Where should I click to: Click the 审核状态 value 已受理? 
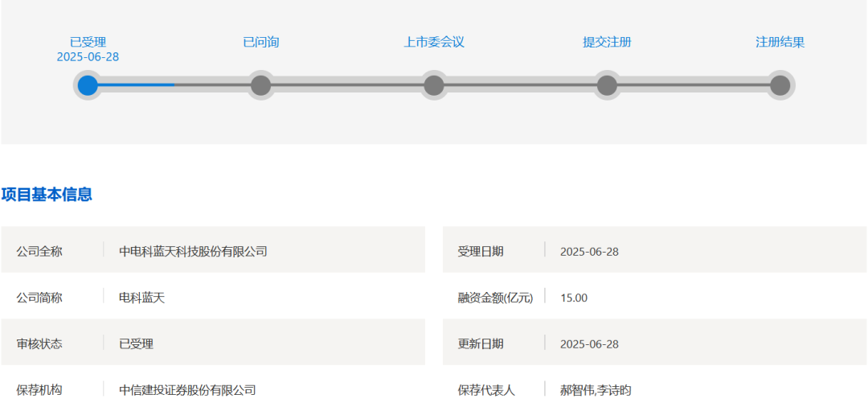pyautogui.click(x=136, y=344)
